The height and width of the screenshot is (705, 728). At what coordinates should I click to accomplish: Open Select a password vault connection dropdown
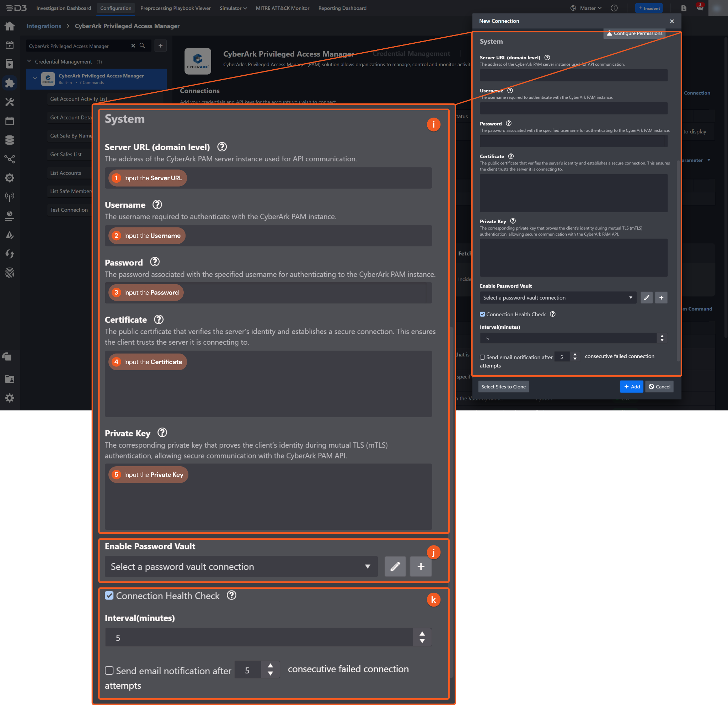(557, 297)
